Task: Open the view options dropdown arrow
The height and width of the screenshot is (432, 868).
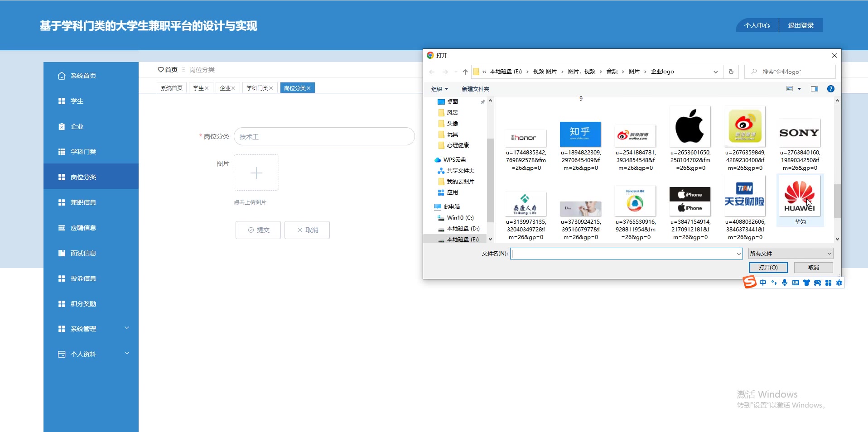Action: coord(799,89)
